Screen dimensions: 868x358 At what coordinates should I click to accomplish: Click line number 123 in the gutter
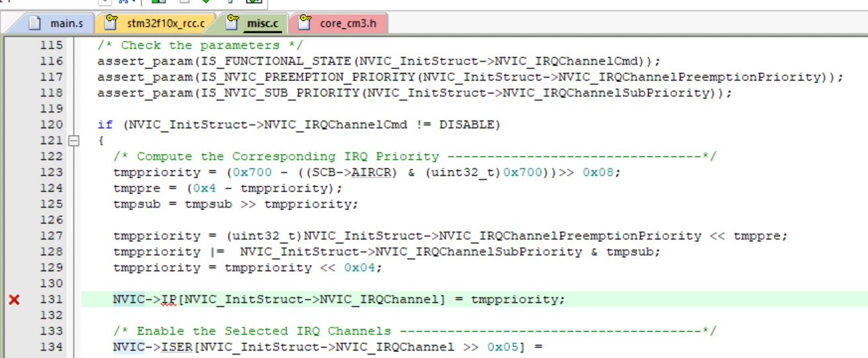(x=52, y=172)
